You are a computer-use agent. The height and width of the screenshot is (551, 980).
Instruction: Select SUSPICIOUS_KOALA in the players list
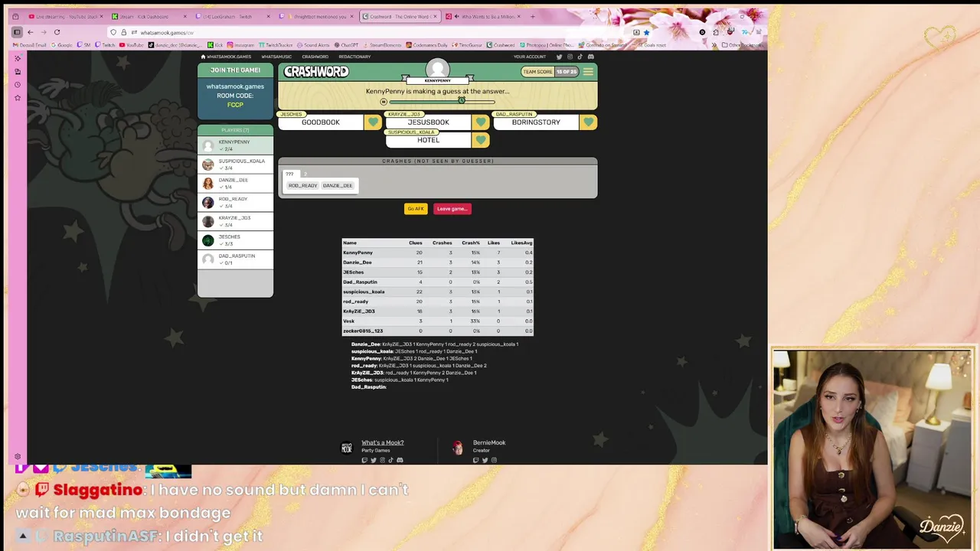pyautogui.click(x=235, y=165)
